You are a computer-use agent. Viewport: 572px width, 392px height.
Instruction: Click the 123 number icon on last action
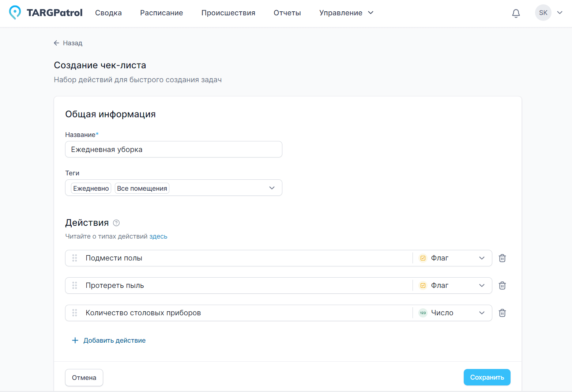coord(423,313)
